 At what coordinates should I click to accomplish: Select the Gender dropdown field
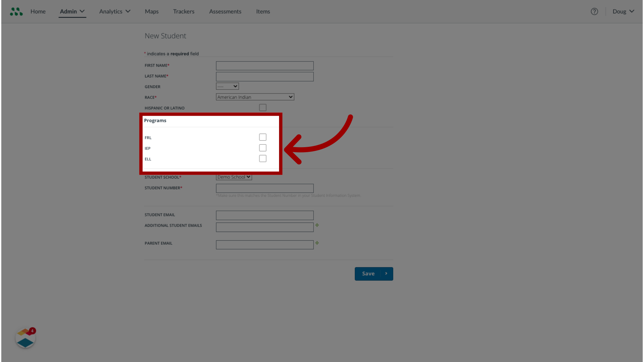227,86
